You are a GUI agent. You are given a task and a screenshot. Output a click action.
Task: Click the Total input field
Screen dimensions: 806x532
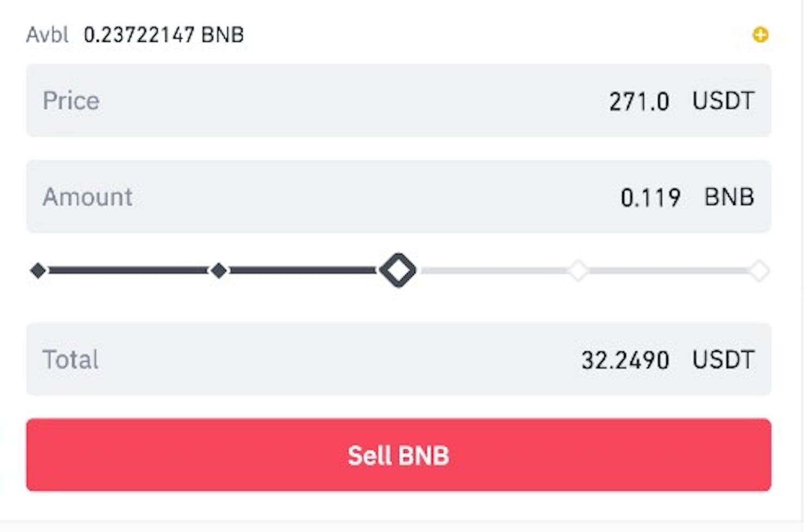(x=381, y=359)
